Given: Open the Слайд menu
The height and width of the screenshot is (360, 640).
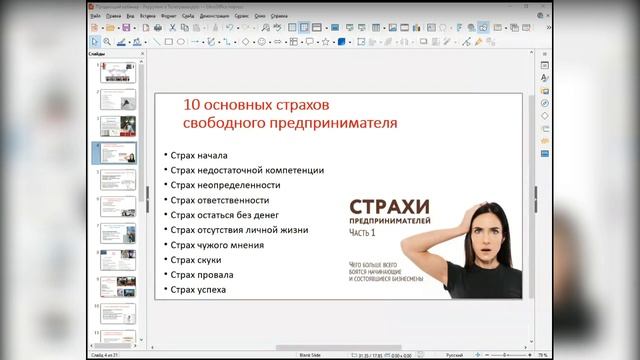Looking at the screenshot, I should [x=188, y=16].
